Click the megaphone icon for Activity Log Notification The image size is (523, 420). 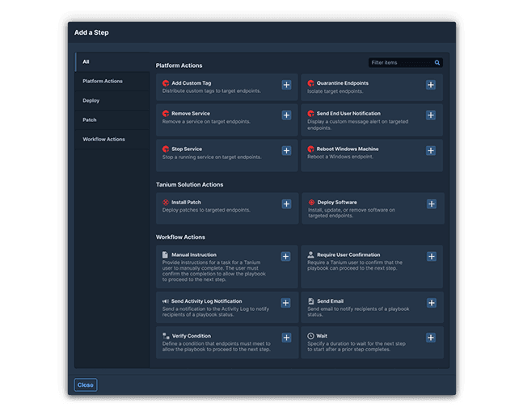point(166,301)
